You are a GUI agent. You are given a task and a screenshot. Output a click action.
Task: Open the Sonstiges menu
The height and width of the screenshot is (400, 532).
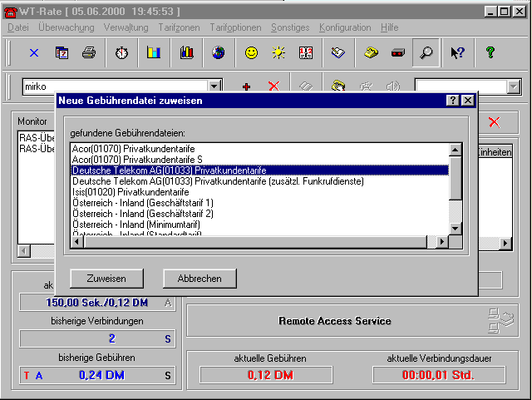pyautogui.click(x=290, y=27)
